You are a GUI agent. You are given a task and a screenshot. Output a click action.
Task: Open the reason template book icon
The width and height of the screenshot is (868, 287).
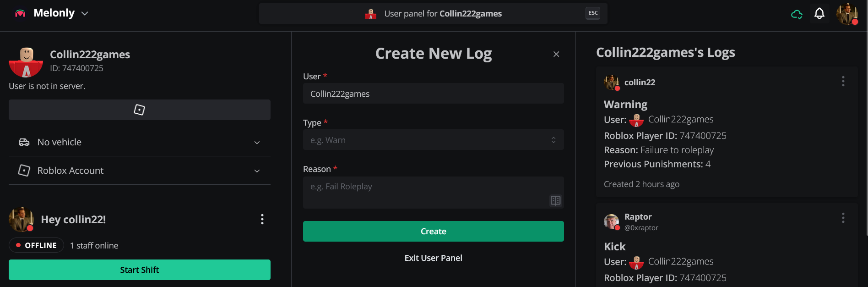tap(555, 200)
